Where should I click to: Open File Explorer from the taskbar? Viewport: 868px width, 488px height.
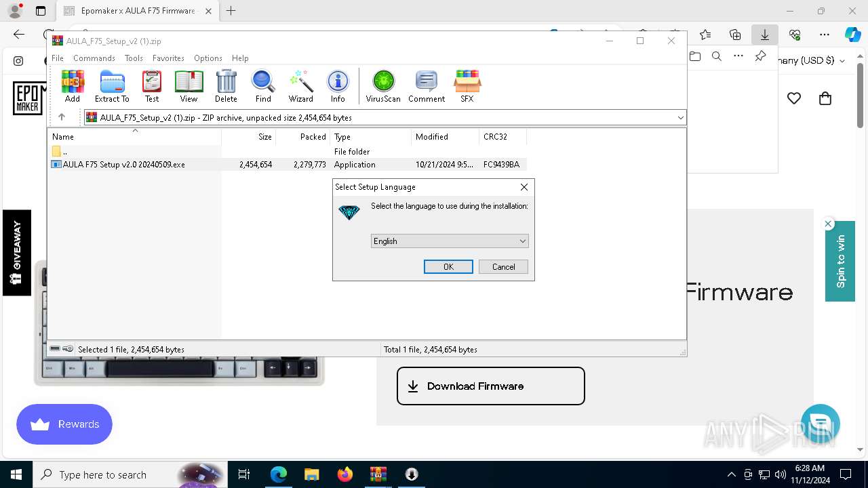click(311, 474)
